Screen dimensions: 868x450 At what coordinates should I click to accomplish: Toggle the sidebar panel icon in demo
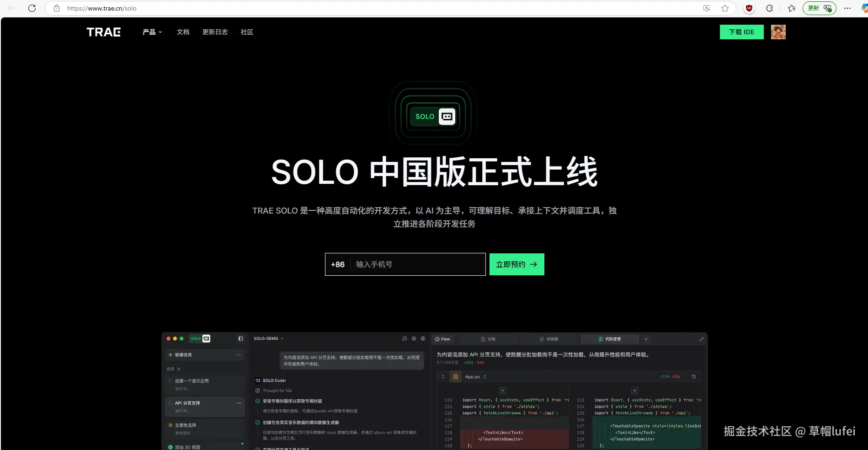(240, 338)
